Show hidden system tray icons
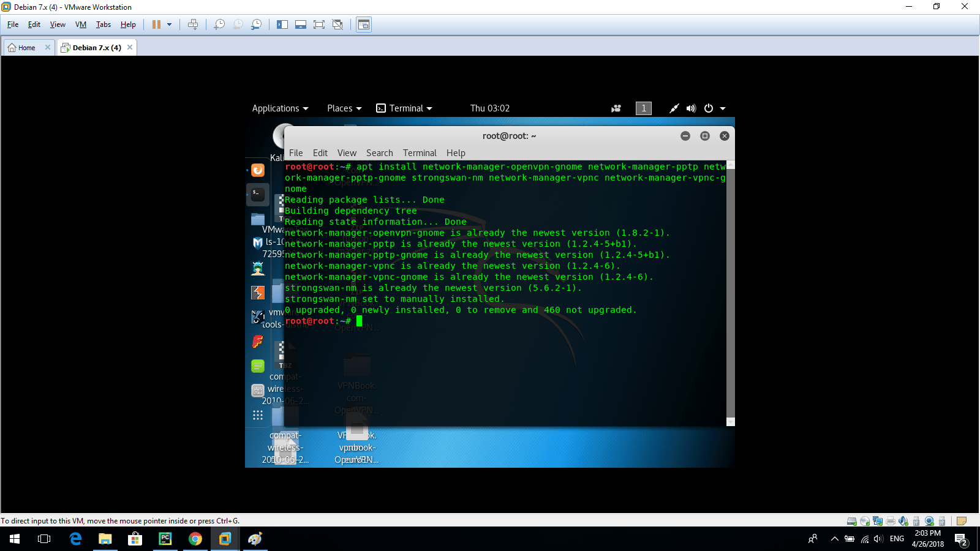This screenshot has height=551, width=980. [834, 539]
